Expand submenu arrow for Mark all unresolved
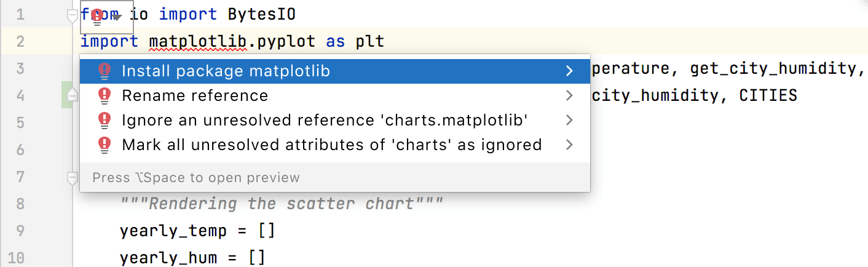This screenshot has height=267, width=868. coord(569,145)
